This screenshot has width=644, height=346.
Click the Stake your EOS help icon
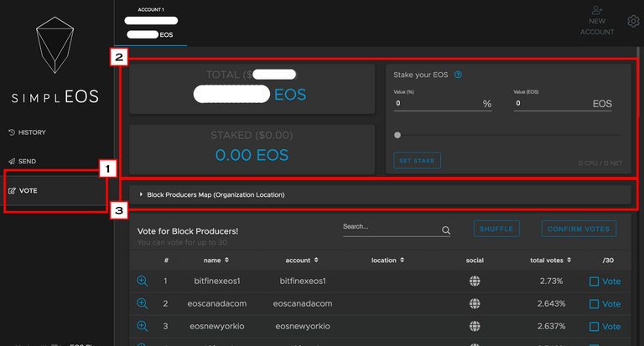tap(458, 75)
